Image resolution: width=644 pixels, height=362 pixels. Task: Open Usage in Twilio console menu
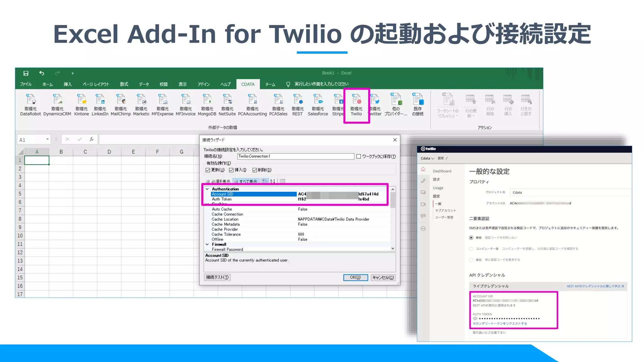point(438,188)
